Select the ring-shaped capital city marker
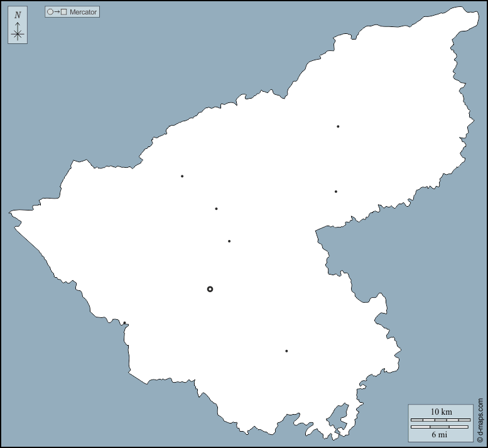This screenshot has height=448, width=488. tap(210, 289)
